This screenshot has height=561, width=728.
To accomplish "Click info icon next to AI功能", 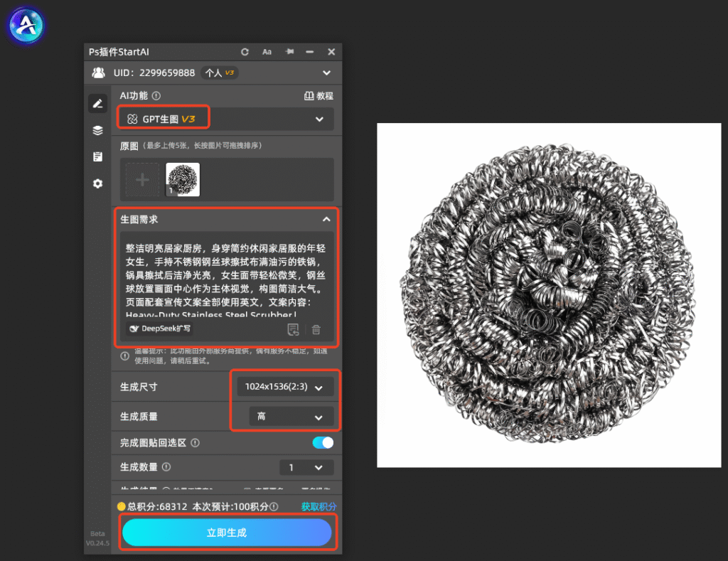I will pyautogui.click(x=156, y=96).
